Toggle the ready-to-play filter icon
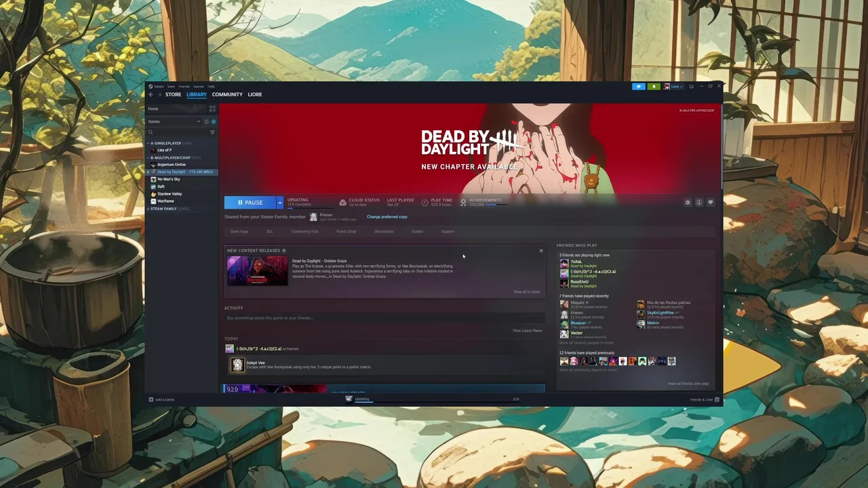Screen dimensions: 868x488 [214, 121]
